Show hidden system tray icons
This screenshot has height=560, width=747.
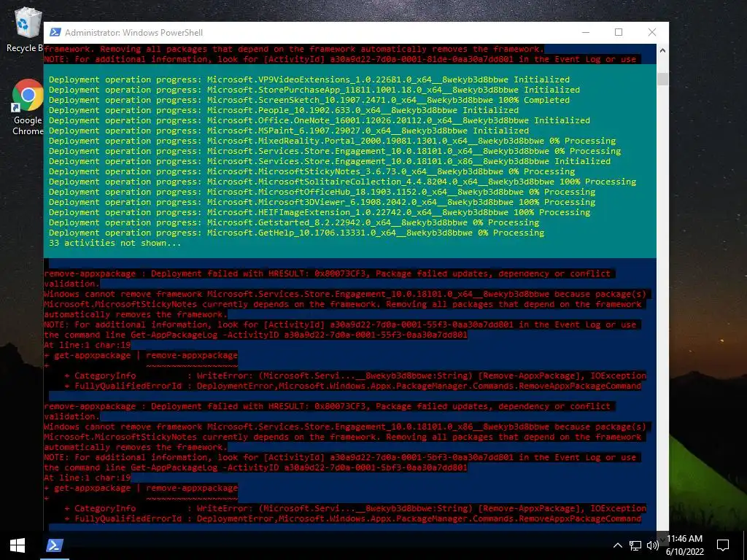(x=617, y=545)
